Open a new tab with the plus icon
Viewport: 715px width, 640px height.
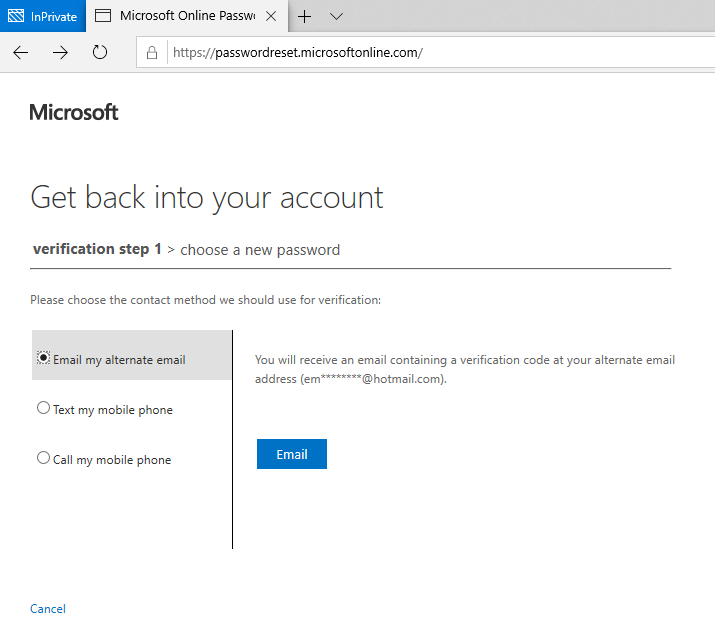(x=304, y=17)
